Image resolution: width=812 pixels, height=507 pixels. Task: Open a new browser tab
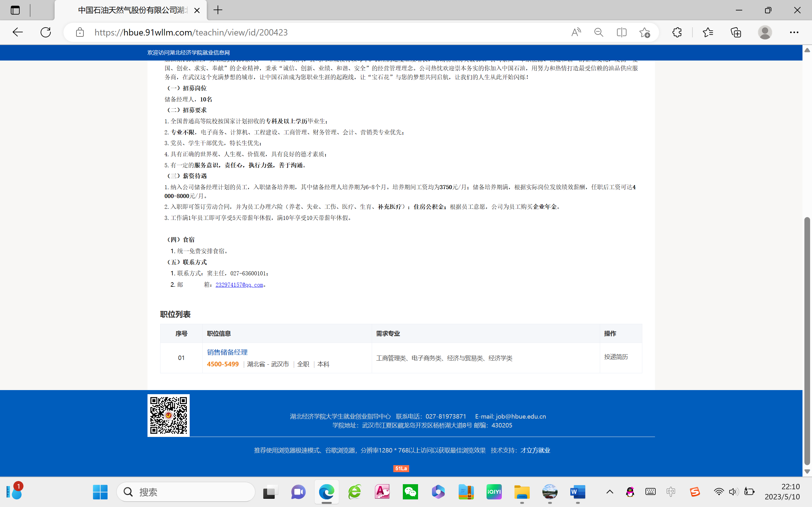coord(218,10)
